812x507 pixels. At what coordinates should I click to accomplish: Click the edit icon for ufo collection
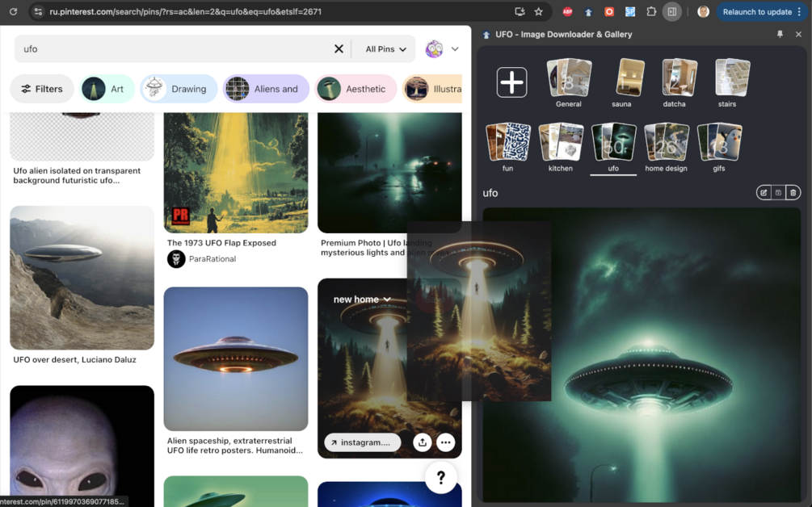[764, 192]
